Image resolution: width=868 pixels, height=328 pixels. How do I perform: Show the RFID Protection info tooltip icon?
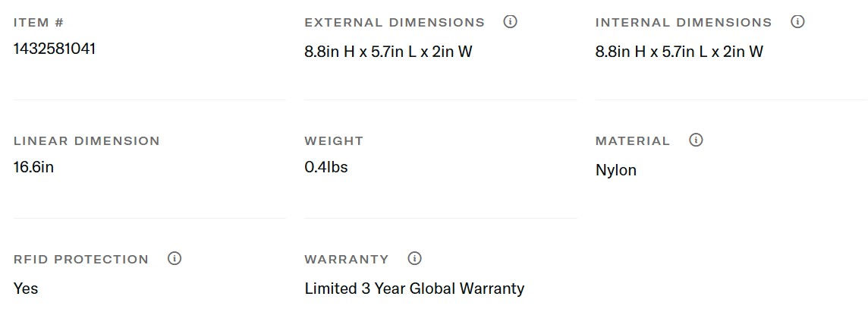(x=175, y=258)
